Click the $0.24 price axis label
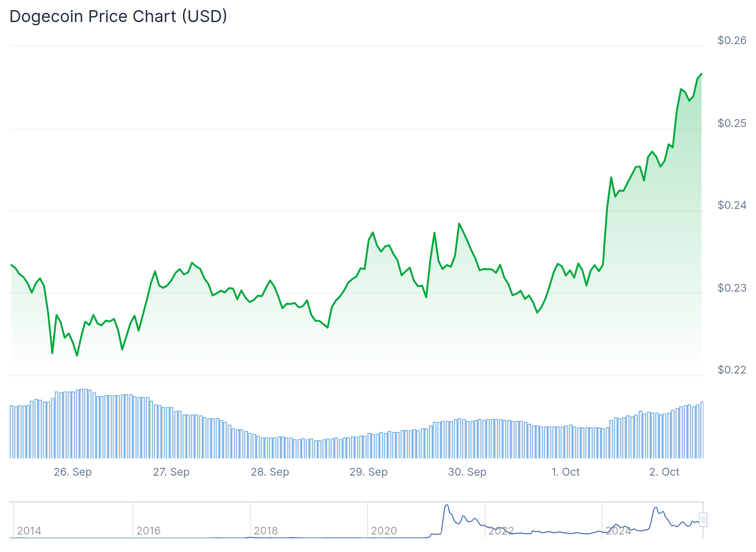Viewport: 756px width, 552px height. pyautogui.click(x=732, y=205)
